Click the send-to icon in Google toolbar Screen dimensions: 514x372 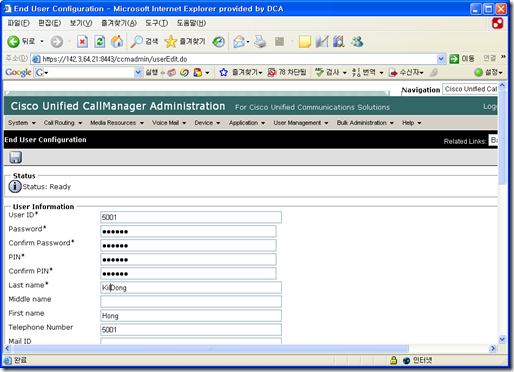[393, 72]
